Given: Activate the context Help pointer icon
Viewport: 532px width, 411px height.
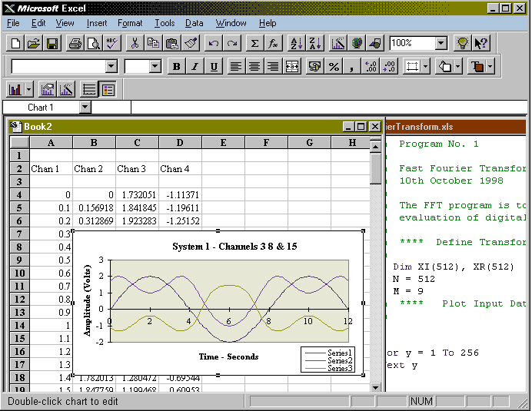Looking at the screenshot, I should click(480, 44).
